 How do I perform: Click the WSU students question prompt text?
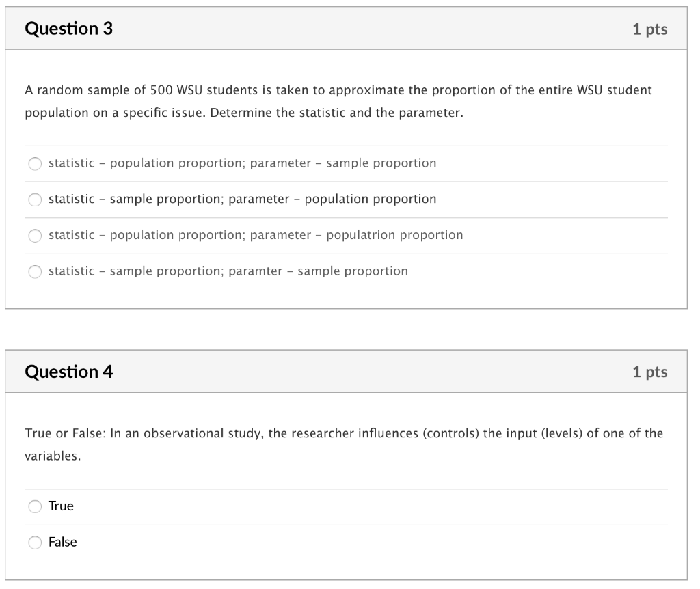(x=338, y=101)
